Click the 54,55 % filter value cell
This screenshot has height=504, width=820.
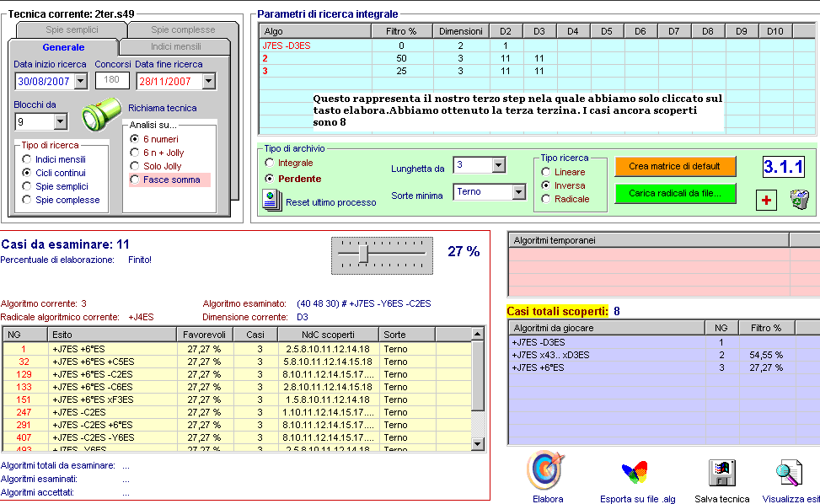point(766,355)
